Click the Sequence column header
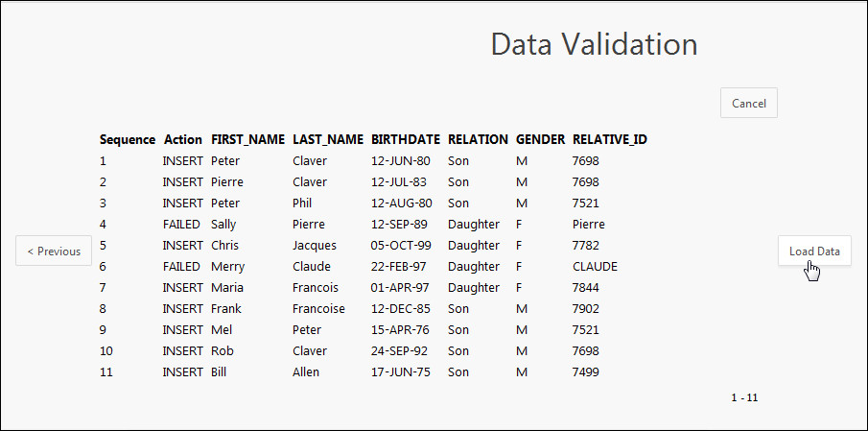Viewport: 868px width, 431px height. point(127,139)
